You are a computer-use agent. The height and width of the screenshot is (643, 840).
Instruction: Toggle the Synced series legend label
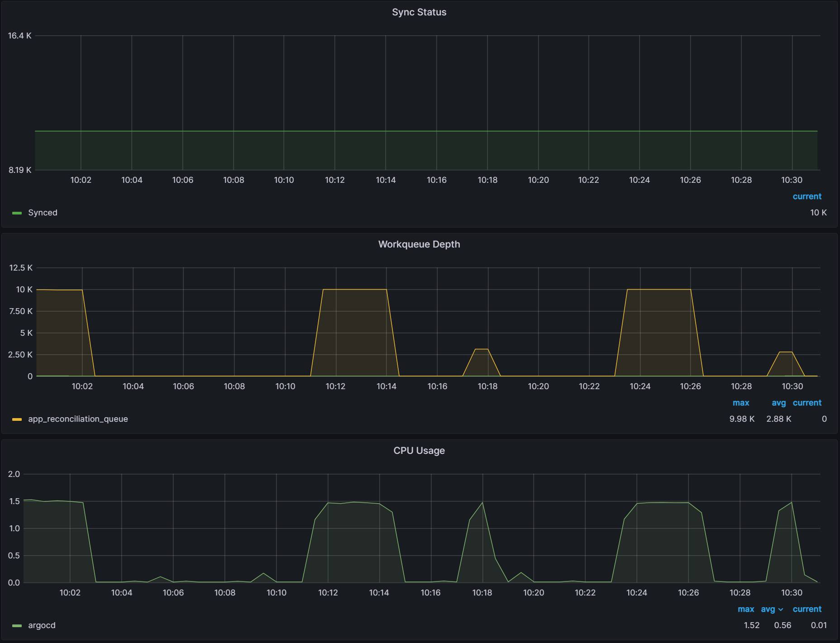pos(43,213)
